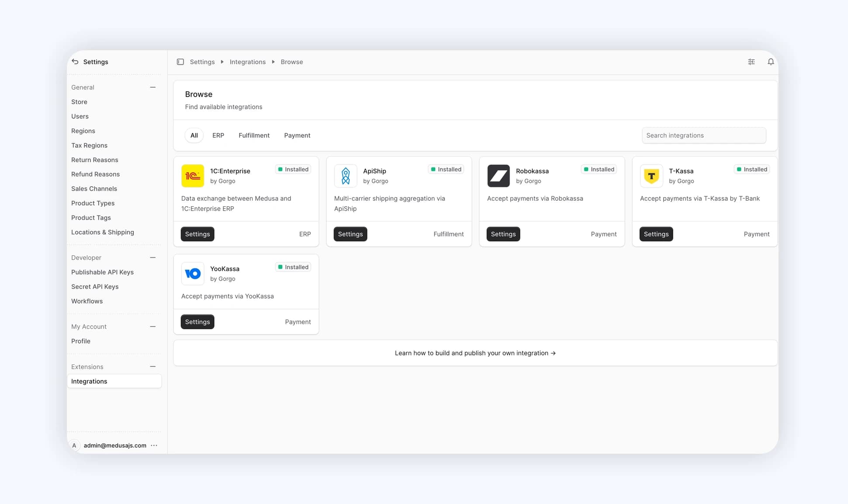848x504 pixels.
Task: Click the back arrow beside Settings
Action: click(75, 62)
